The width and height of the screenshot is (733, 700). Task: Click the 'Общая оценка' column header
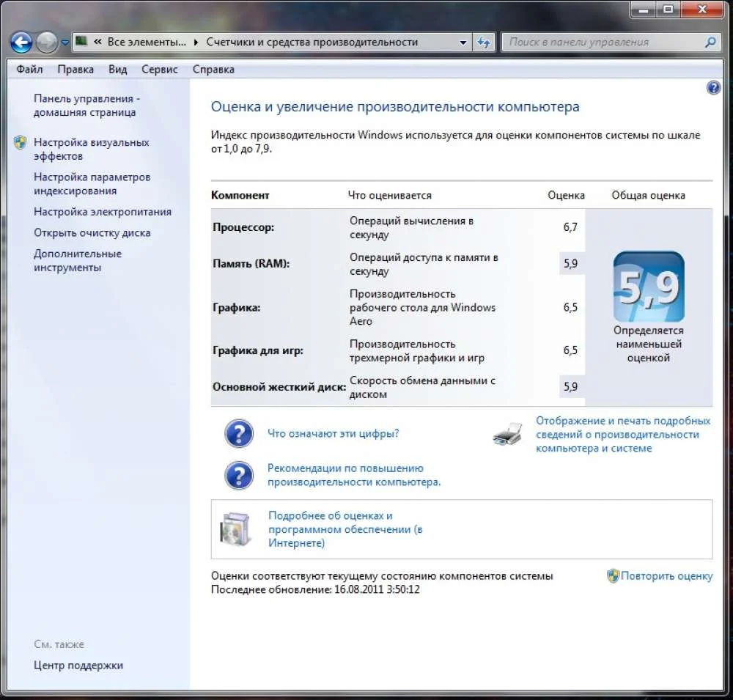pyautogui.click(x=648, y=196)
